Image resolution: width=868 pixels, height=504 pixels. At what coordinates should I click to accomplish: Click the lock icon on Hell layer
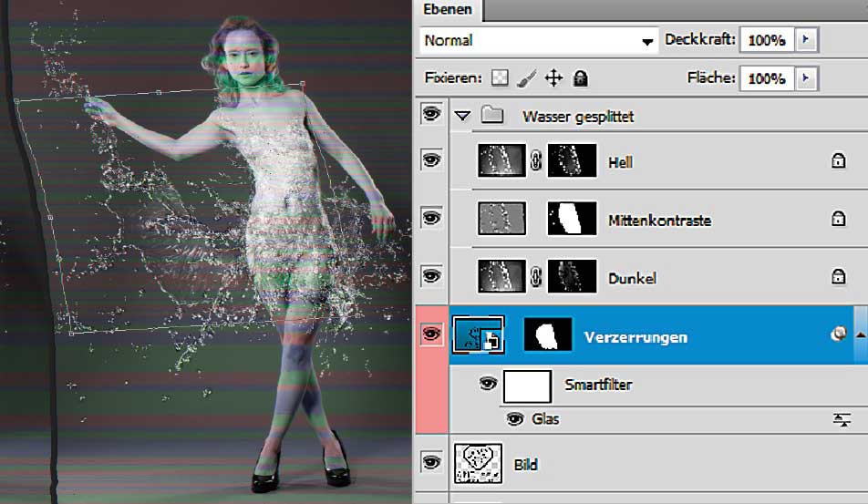coord(837,161)
